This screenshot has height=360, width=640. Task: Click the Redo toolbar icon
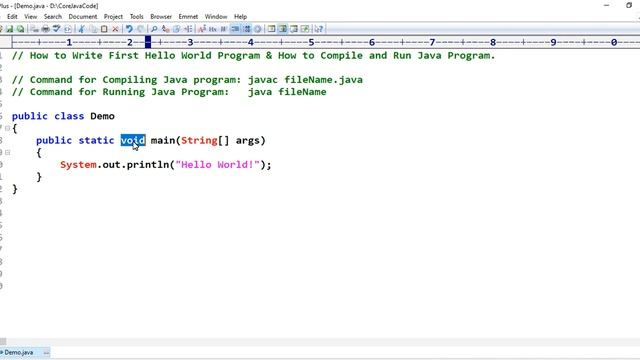(x=140, y=29)
